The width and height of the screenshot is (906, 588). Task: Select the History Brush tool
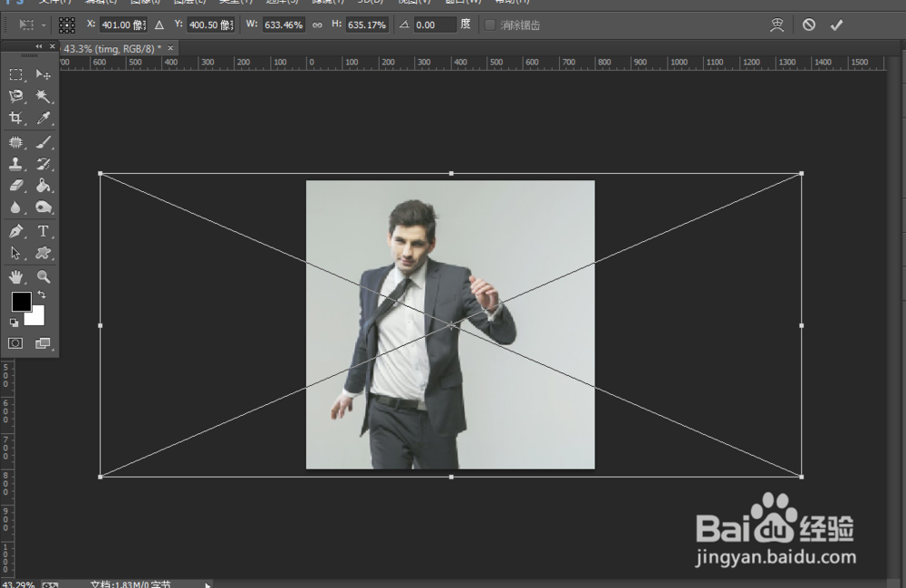point(43,164)
